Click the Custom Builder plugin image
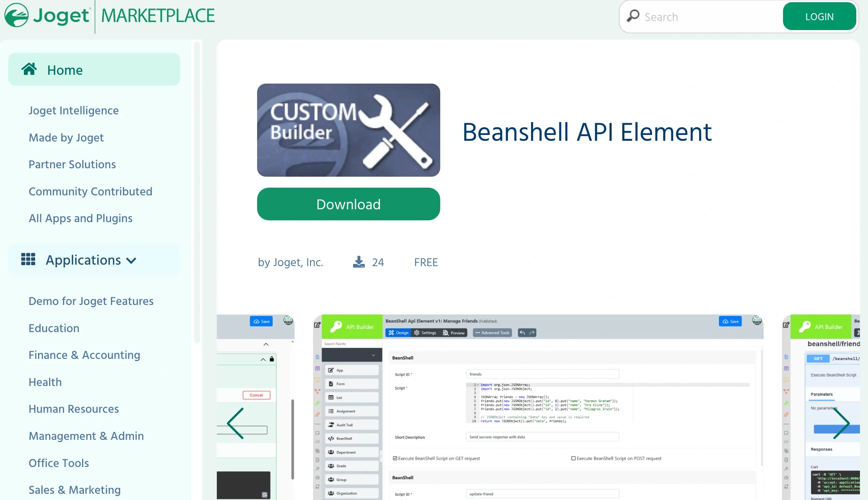This screenshot has width=868, height=500. pos(348,130)
